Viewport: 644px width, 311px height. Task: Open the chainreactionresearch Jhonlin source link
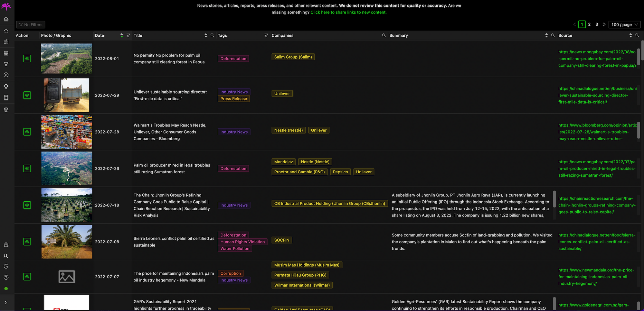[x=597, y=205]
